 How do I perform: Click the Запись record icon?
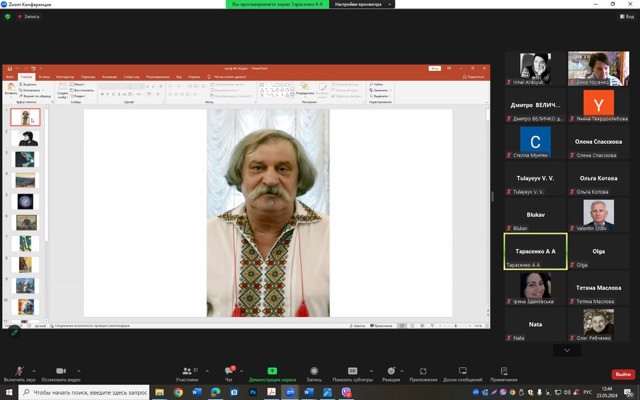coord(314,372)
